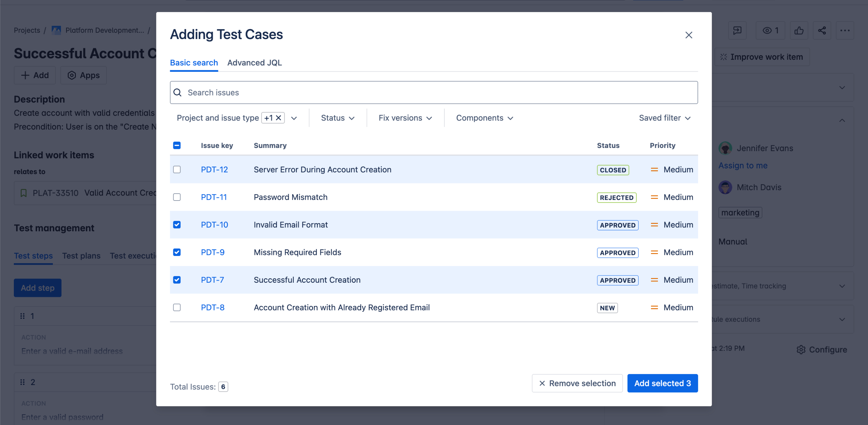Open the PDT-12 issue link
The image size is (868, 425).
pyautogui.click(x=214, y=170)
